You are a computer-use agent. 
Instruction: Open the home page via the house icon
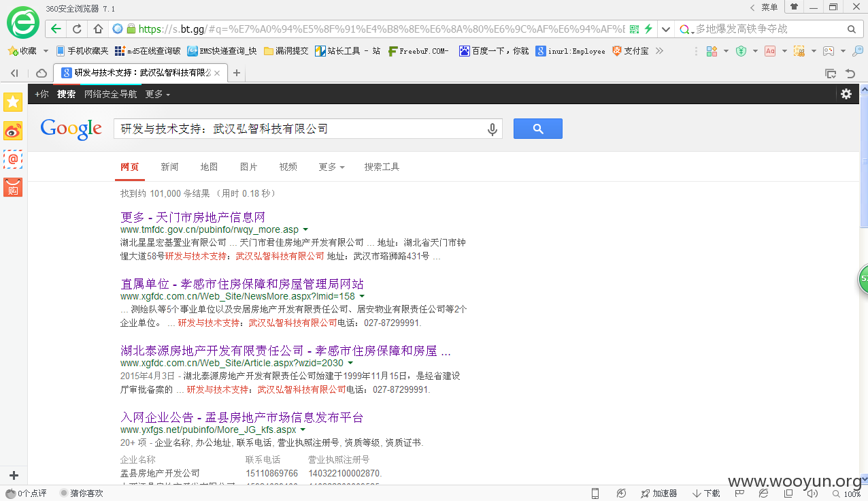tap(98, 29)
